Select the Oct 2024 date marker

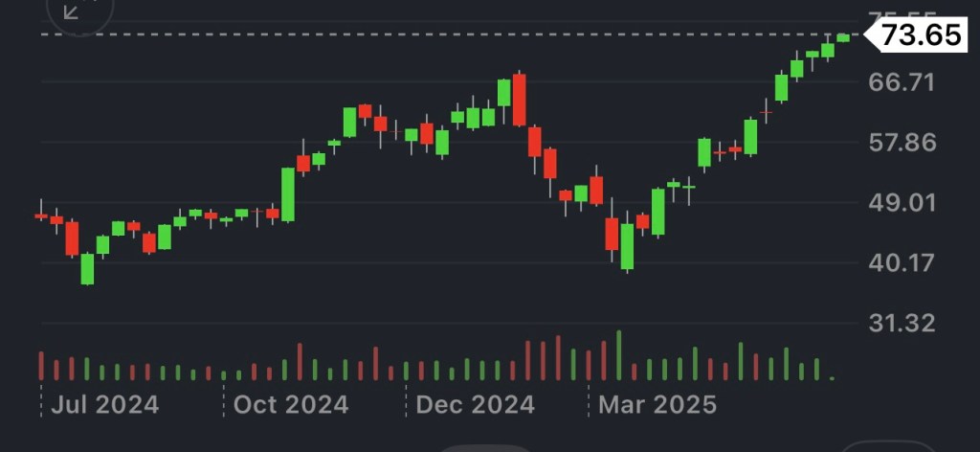[x=291, y=404]
